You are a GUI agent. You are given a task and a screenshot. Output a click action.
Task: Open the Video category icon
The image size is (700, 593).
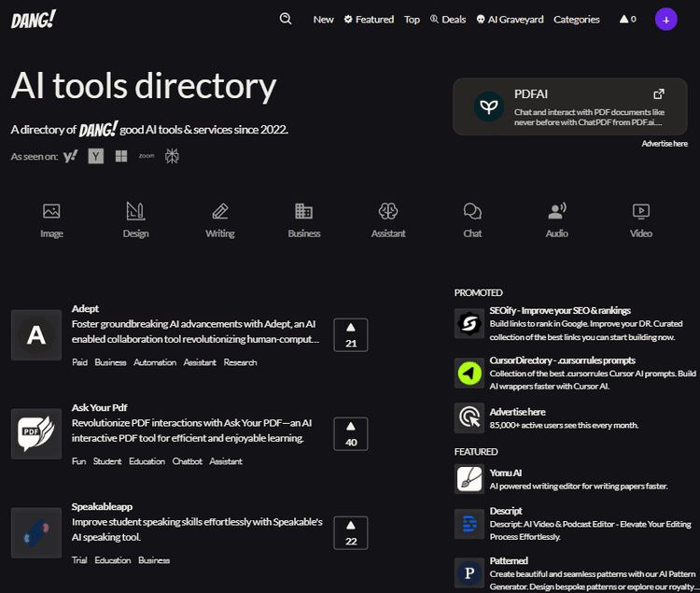point(641,212)
